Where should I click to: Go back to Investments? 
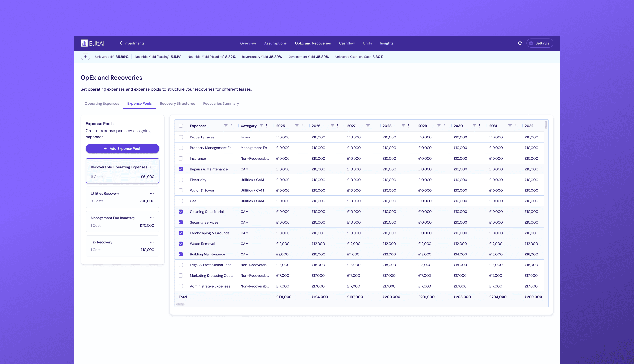coord(132,43)
